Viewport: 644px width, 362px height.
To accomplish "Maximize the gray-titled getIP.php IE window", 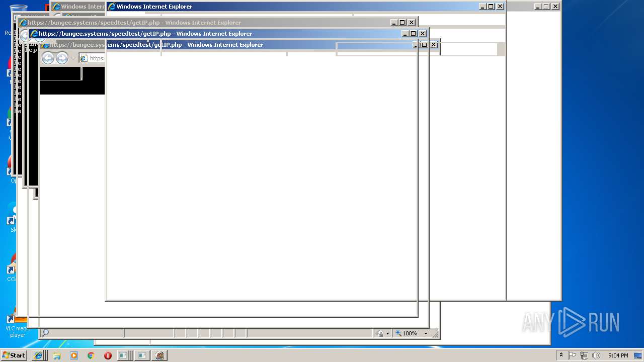I will point(403,23).
